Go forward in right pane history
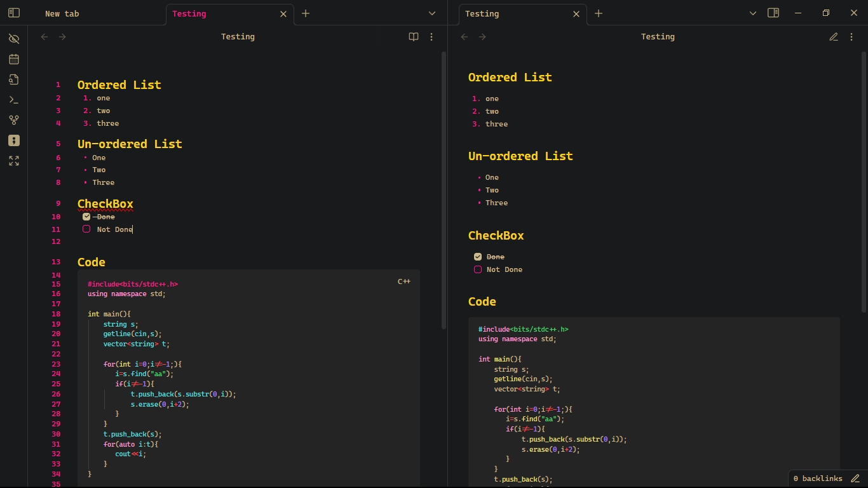This screenshot has height=488, width=868. [482, 37]
